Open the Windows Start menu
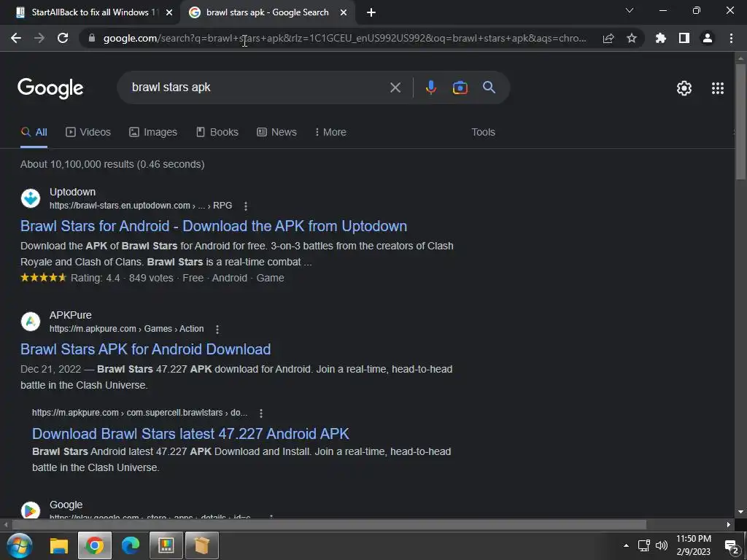747x560 pixels. (20, 545)
